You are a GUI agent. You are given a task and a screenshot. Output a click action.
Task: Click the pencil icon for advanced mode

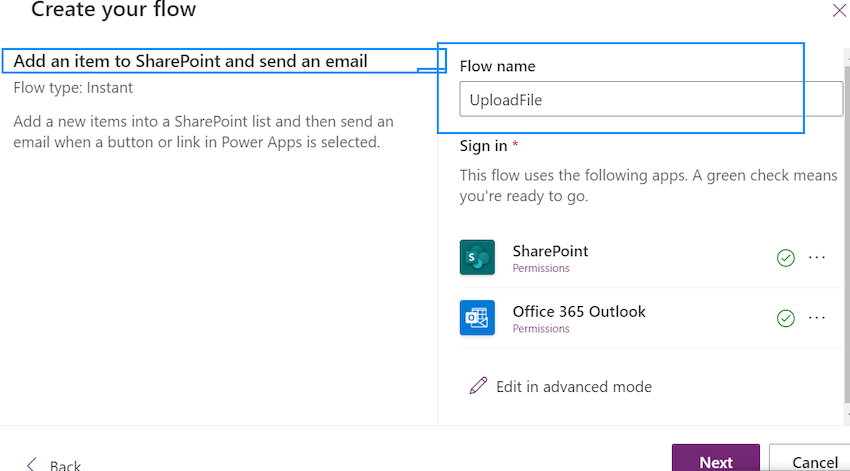pyautogui.click(x=478, y=386)
